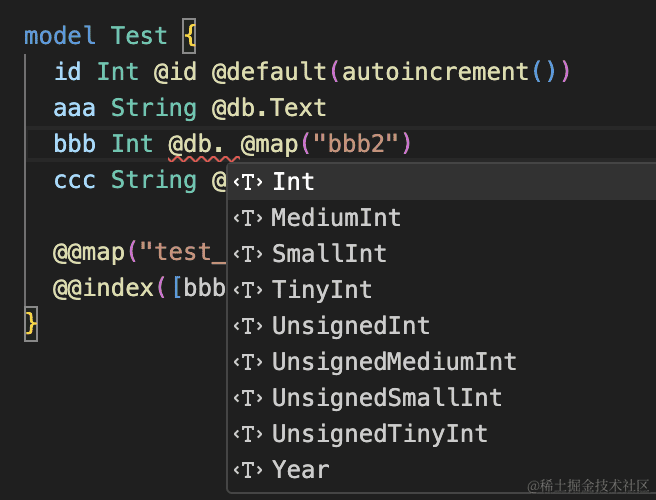Click the type icon beside SmallInt
The width and height of the screenshot is (656, 500).
click(x=248, y=254)
